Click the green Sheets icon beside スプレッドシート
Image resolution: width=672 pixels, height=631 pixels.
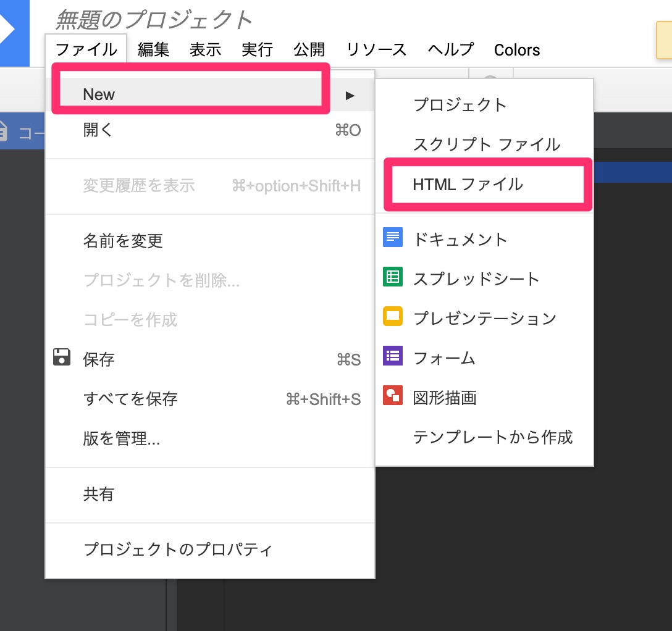(x=393, y=277)
